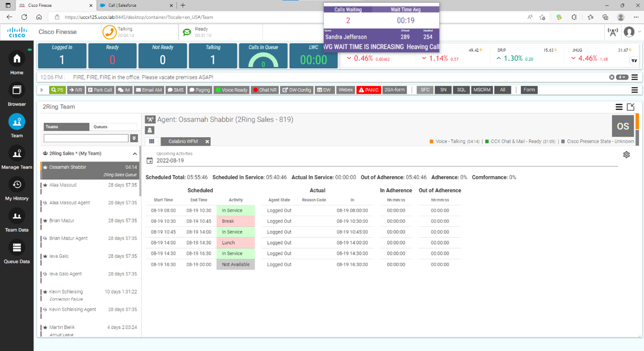Viewport: 644px width, 351px height.
Task: Select the Calabrio WFM tab
Action: click(x=182, y=141)
